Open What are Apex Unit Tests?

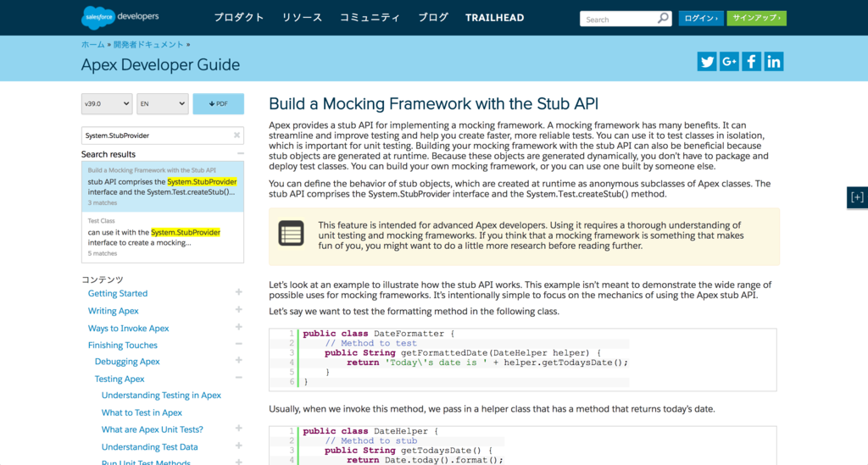tap(153, 429)
